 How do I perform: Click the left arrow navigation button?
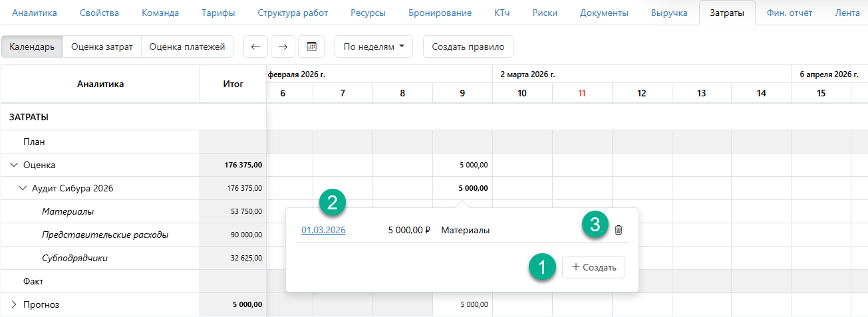pos(255,47)
